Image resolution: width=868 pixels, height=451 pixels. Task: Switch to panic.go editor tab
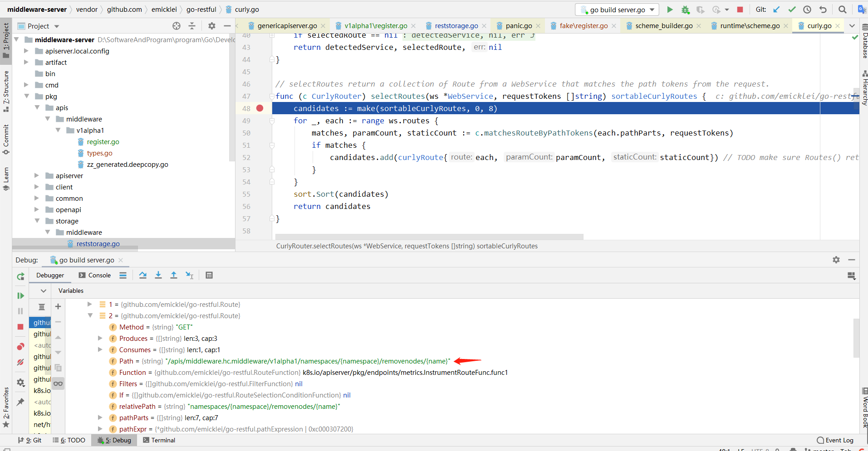(519, 26)
